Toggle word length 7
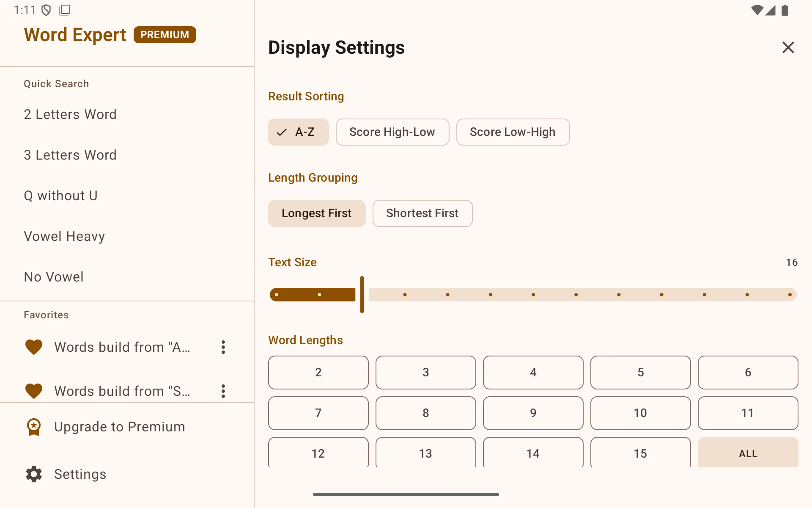 pyautogui.click(x=318, y=413)
